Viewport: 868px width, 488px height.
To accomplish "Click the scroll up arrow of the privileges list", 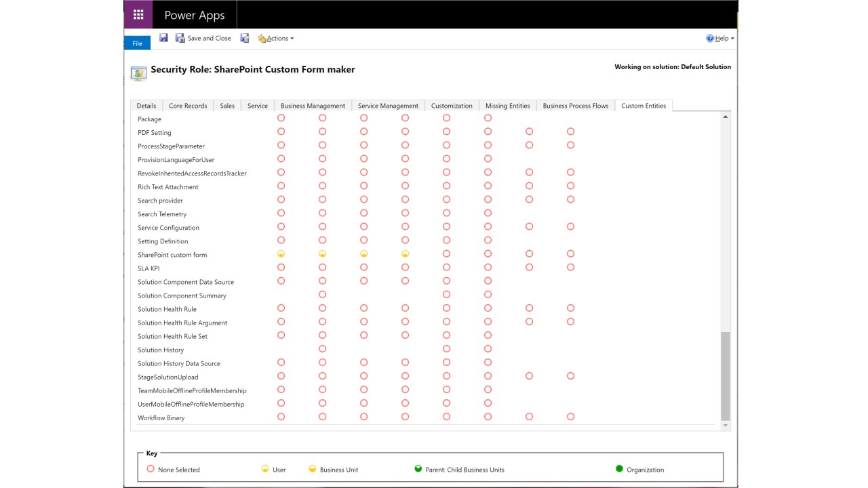I will click(x=726, y=117).
